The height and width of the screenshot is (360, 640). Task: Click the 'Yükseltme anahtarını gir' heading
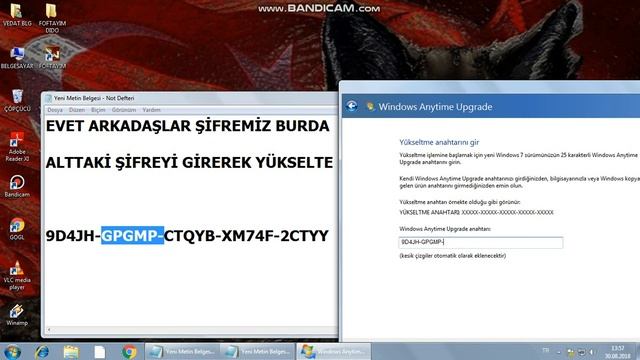(x=439, y=142)
